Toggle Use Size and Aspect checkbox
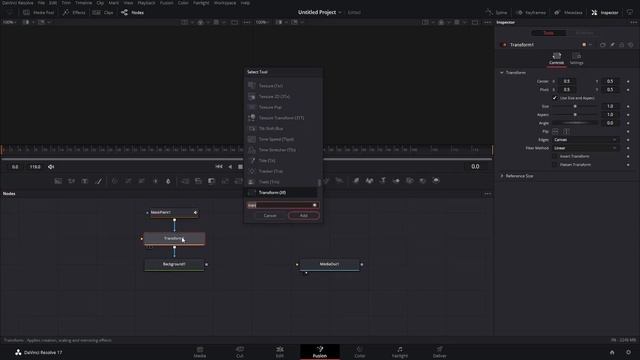The height and width of the screenshot is (360, 640). 555,98
